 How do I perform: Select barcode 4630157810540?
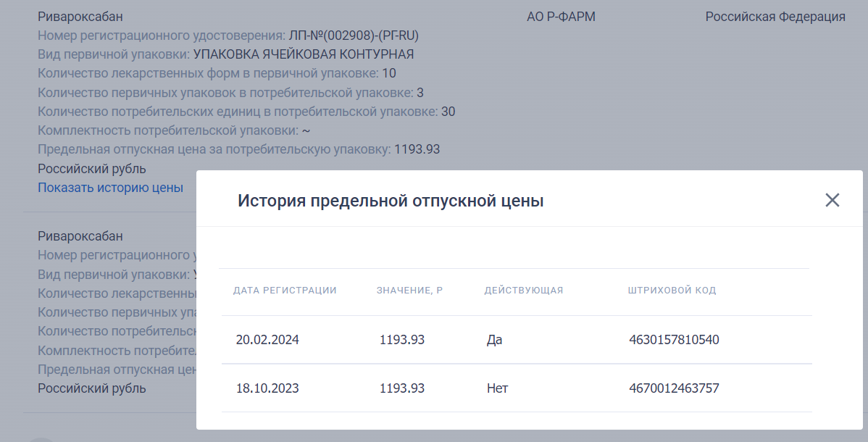[674, 340]
